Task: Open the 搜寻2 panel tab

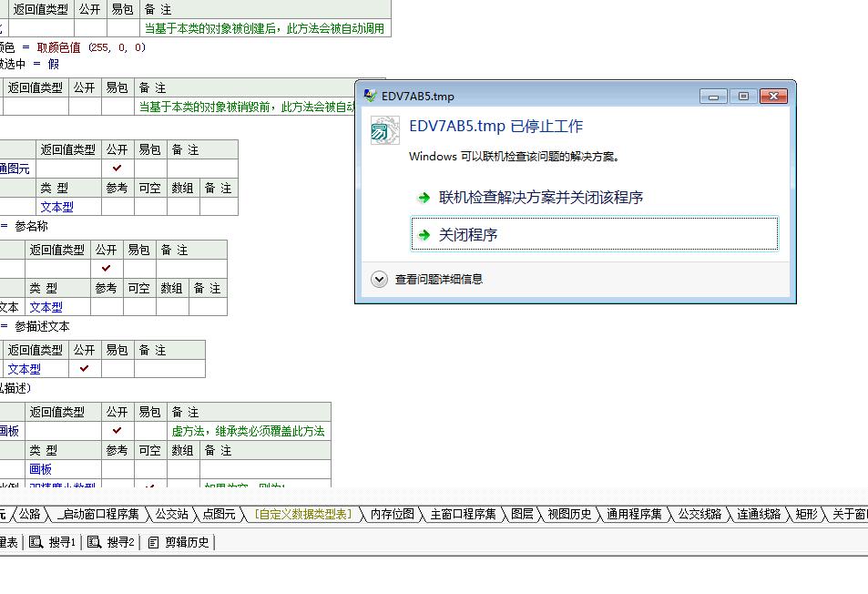Action: (x=111, y=542)
